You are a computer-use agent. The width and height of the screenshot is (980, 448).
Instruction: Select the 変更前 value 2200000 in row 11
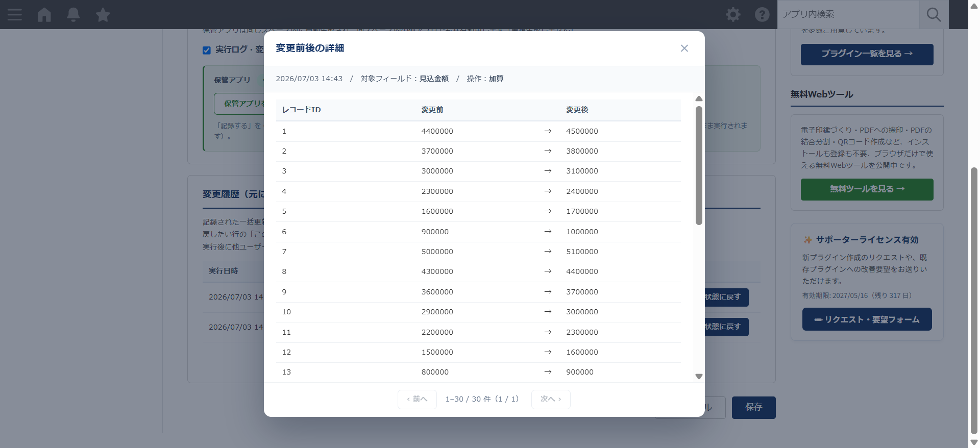[x=437, y=332]
